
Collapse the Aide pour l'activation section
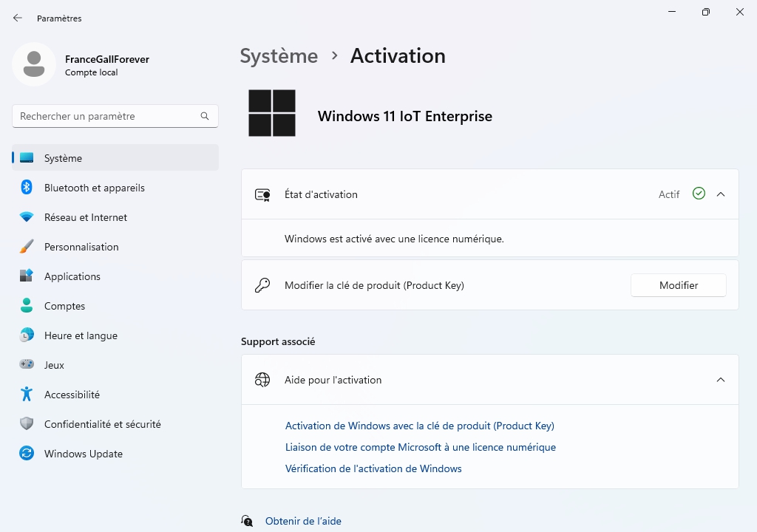721,380
